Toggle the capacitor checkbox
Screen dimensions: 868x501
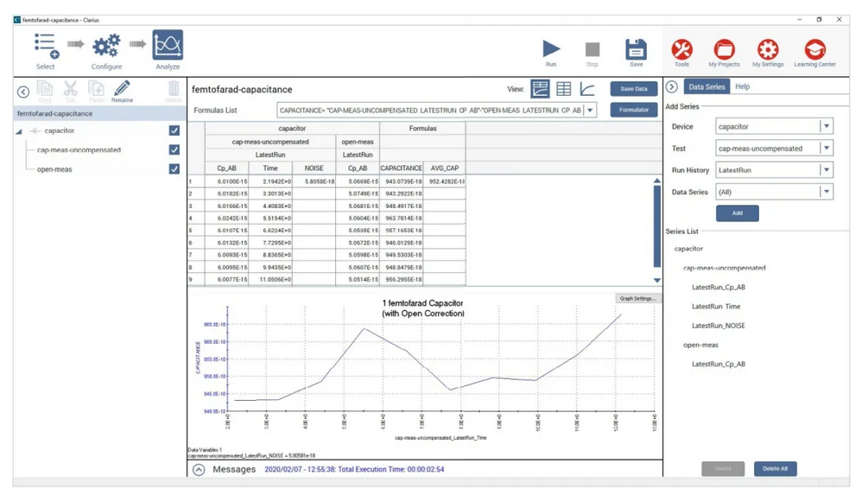pyautogui.click(x=174, y=130)
